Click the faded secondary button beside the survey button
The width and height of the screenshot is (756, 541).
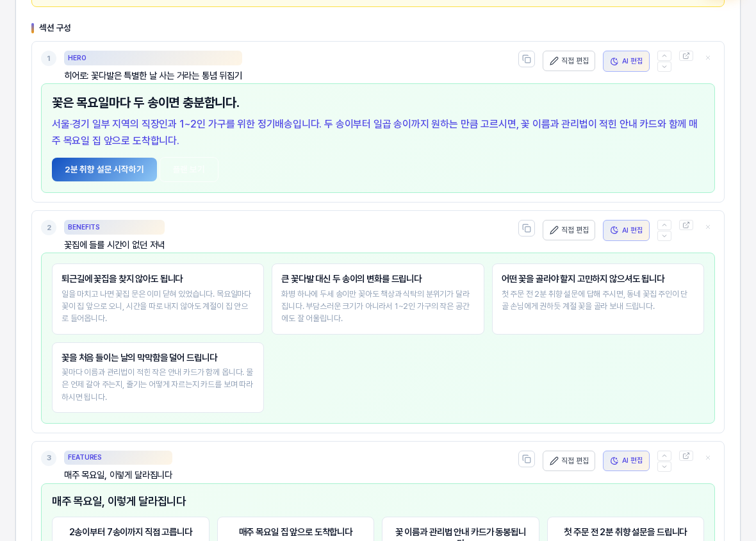pos(189,170)
